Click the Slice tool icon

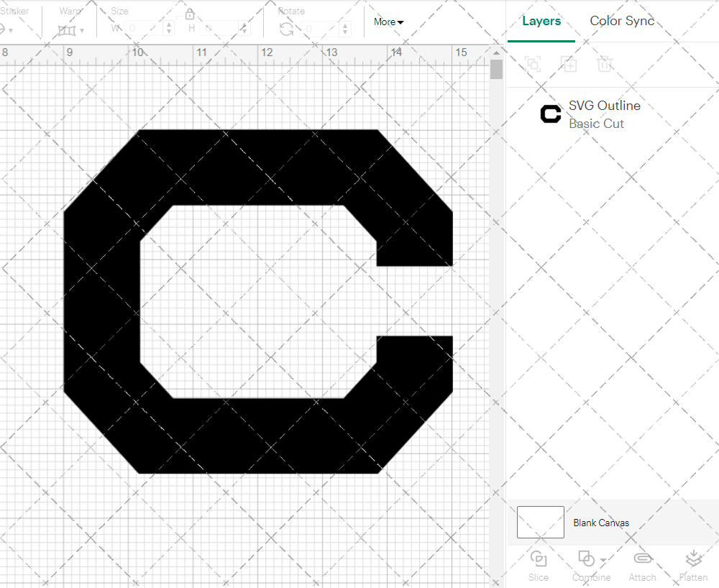coord(538,559)
